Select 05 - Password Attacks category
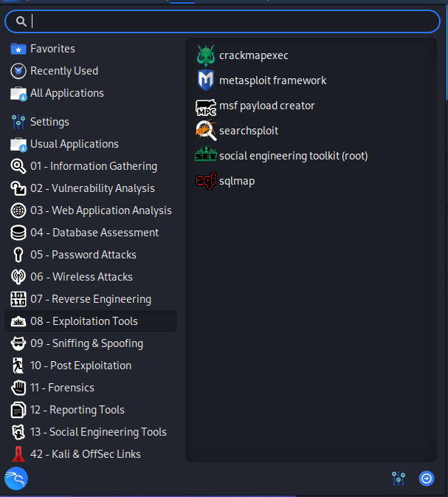Image resolution: width=448 pixels, height=497 pixels. (x=91, y=255)
